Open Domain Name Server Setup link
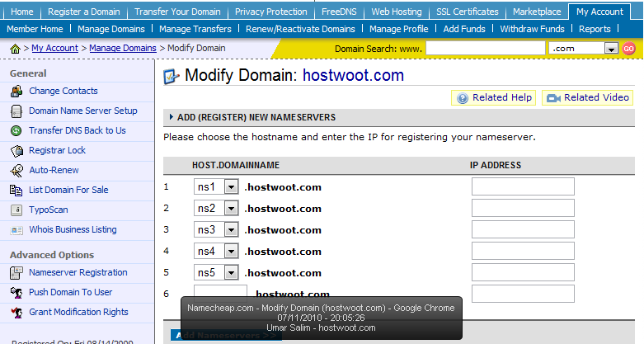This screenshot has height=344, width=644. pos(83,111)
